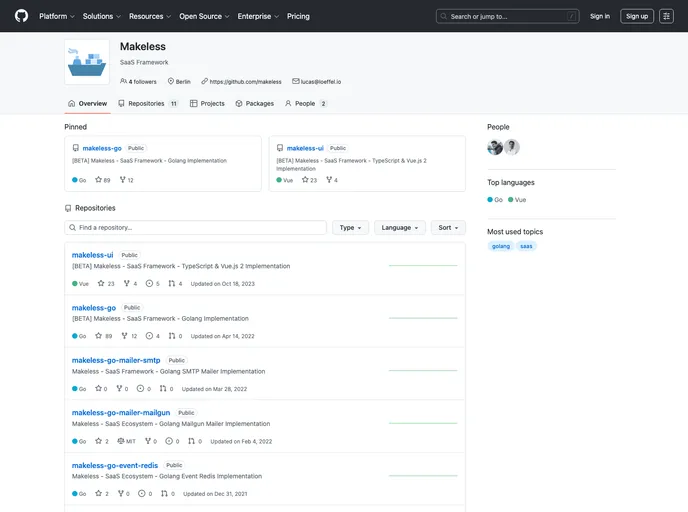The image size is (688, 512).
Task: Click the People sidebar heading
Action: [x=498, y=127]
